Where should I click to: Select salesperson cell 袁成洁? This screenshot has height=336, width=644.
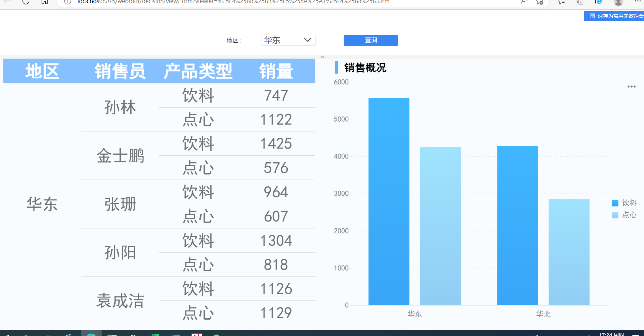click(x=120, y=301)
